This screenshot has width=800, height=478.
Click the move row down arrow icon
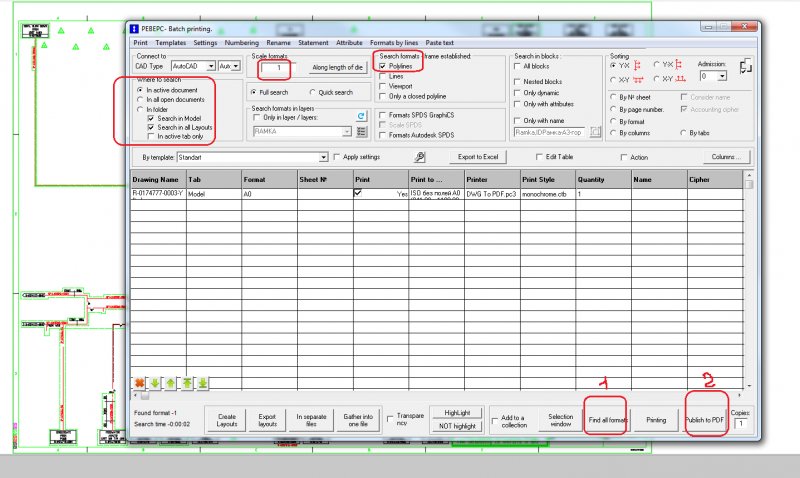[x=155, y=383]
